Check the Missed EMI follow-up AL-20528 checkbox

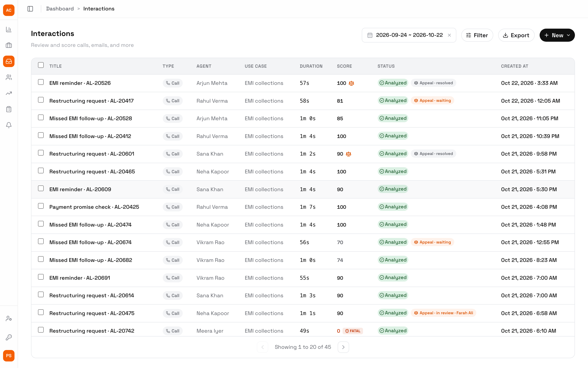click(41, 117)
